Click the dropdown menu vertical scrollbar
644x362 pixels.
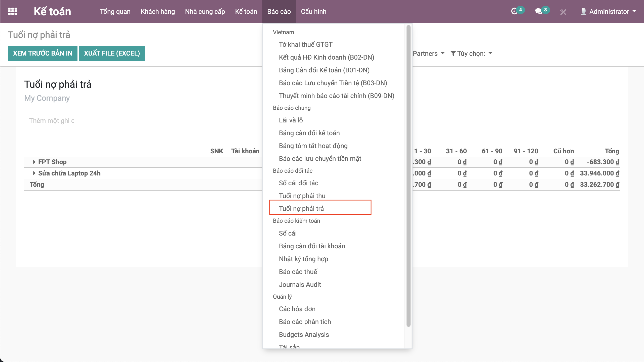(408, 176)
